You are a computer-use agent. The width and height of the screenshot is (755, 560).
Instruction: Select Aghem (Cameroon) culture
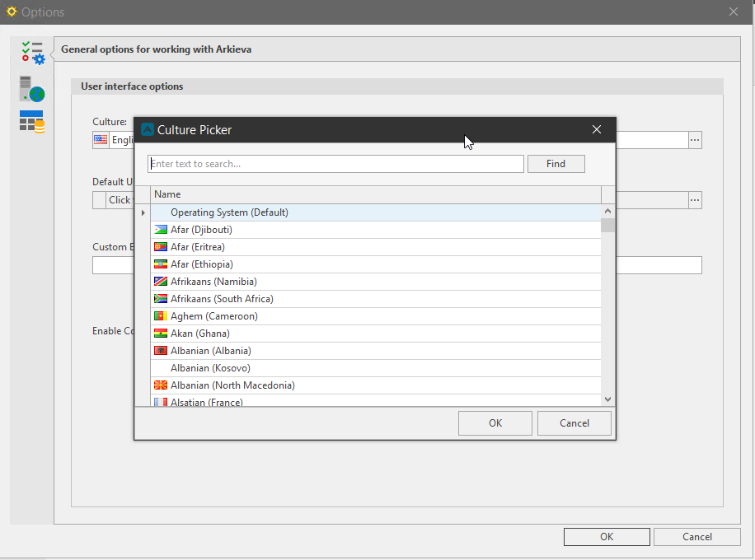(x=376, y=316)
